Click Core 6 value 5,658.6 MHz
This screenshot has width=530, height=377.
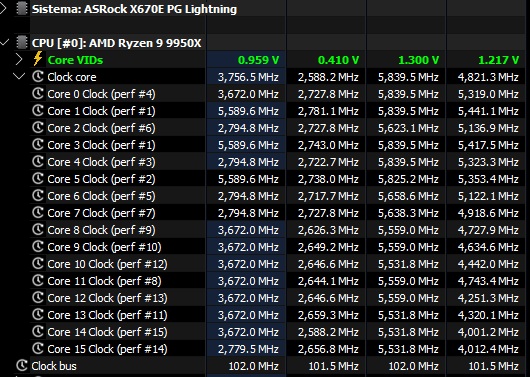408,196
